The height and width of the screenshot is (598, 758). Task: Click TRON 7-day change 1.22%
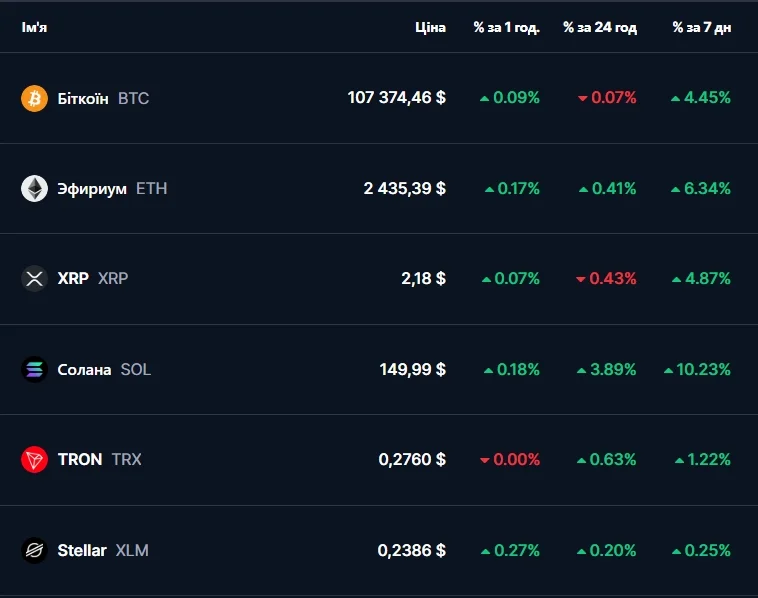702,459
